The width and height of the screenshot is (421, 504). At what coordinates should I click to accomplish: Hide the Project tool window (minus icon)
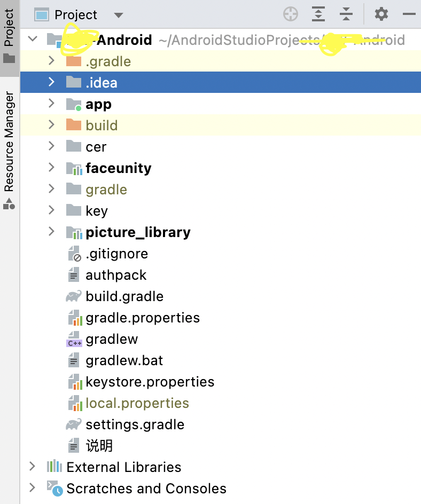(409, 14)
